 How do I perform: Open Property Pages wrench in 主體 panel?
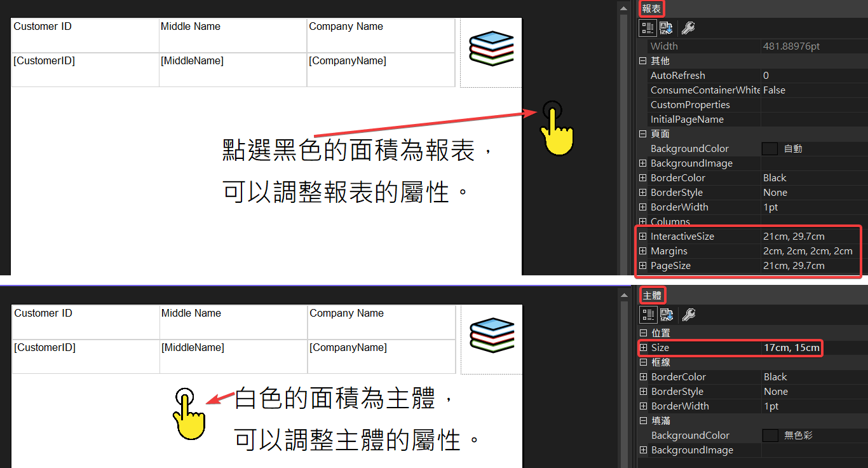688,315
